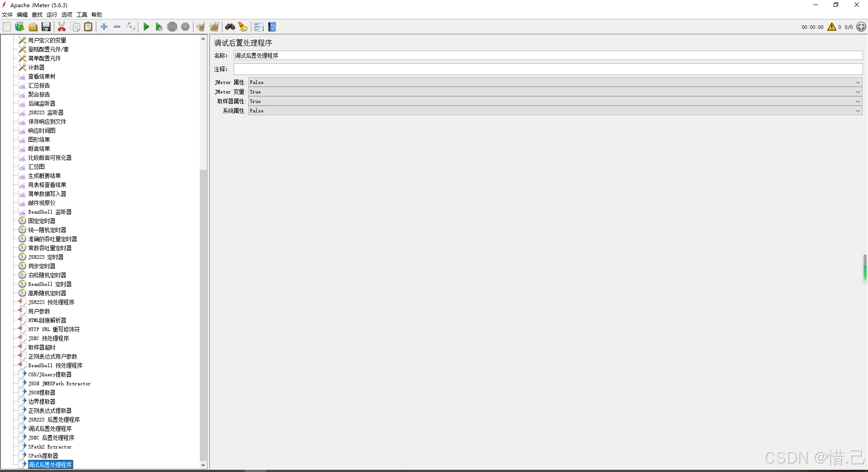Screen dimensions: 868x472
Task: Copy the selected element via toolbar
Action: pos(75,27)
